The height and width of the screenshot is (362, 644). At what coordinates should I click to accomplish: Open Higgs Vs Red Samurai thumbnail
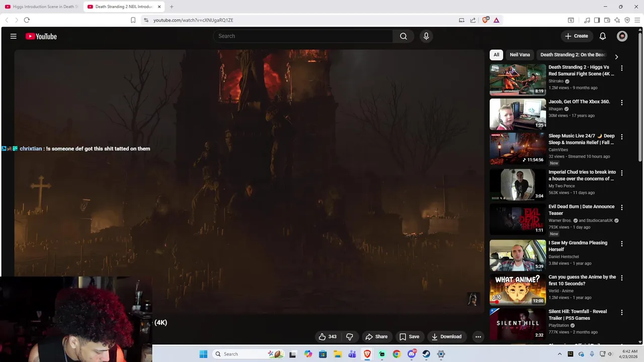pyautogui.click(x=518, y=79)
